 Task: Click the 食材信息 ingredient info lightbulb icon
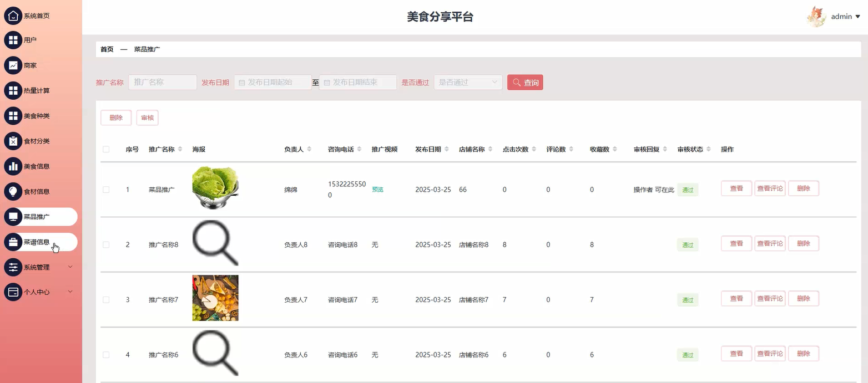pyautogui.click(x=13, y=191)
